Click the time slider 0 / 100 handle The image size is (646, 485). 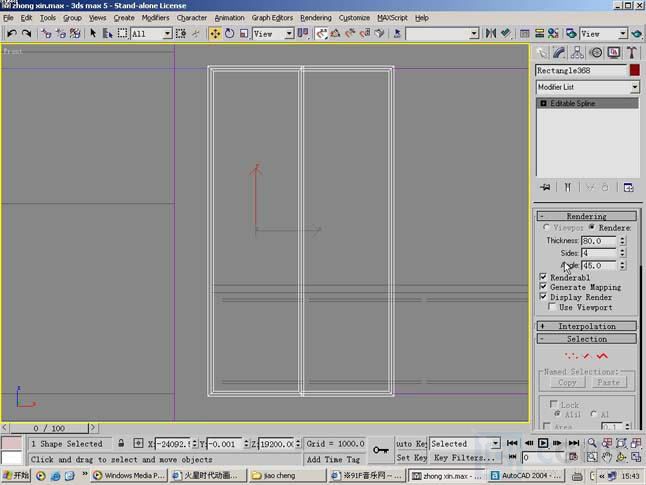click(49, 428)
